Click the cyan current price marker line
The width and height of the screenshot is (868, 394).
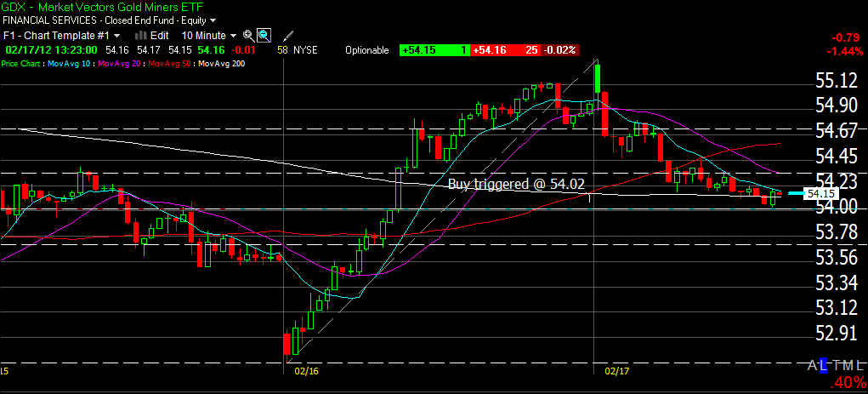tap(796, 193)
